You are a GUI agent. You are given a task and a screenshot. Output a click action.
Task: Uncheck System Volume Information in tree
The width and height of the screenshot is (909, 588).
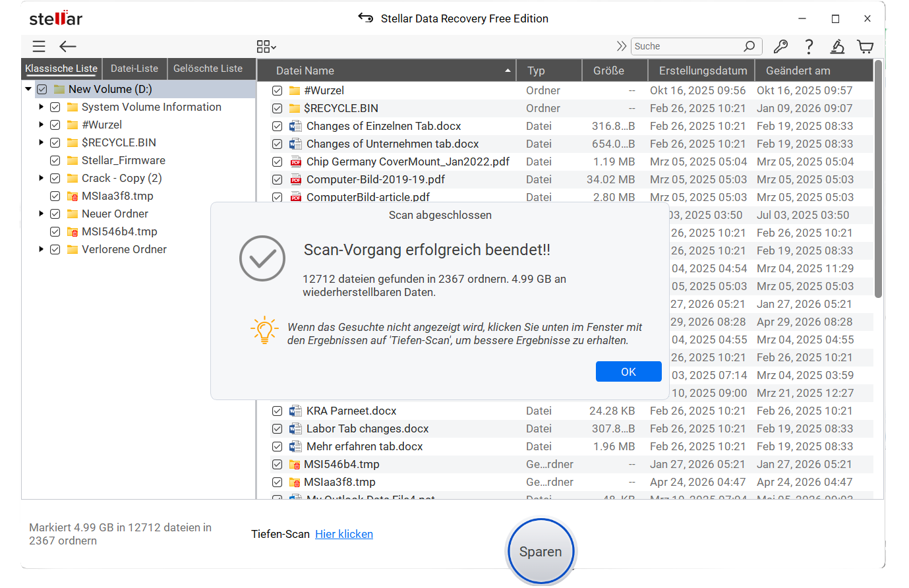click(55, 107)
